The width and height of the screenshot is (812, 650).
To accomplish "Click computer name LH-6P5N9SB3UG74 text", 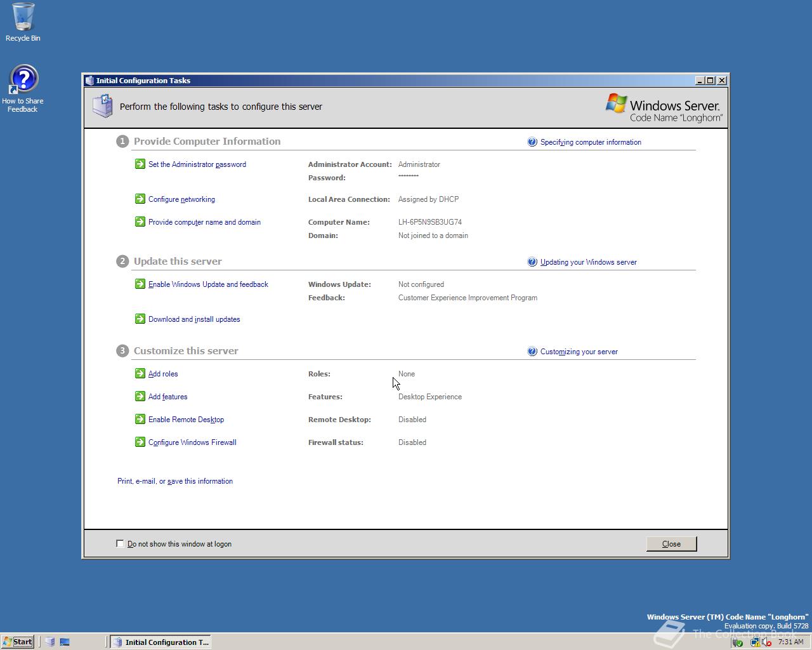I will (430, 222).
